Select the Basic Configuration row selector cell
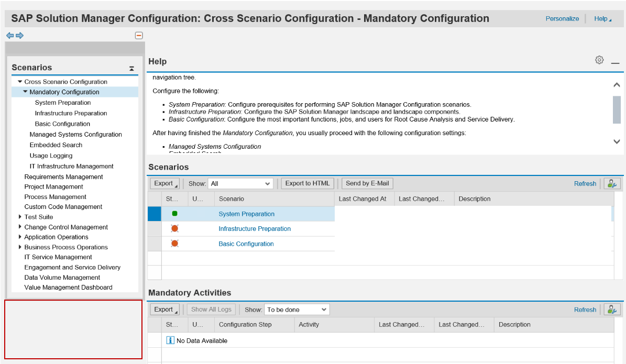Screen dimensions: 626x364 (x=154, y=244)
